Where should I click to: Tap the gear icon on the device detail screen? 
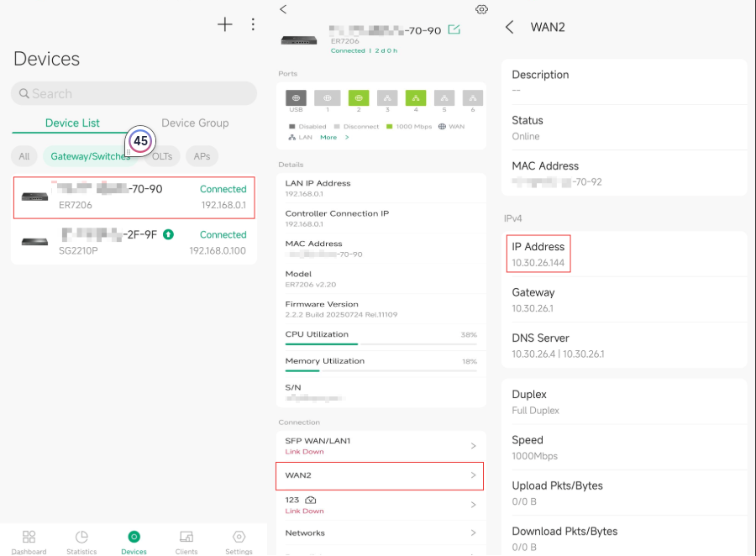(481, 9)
